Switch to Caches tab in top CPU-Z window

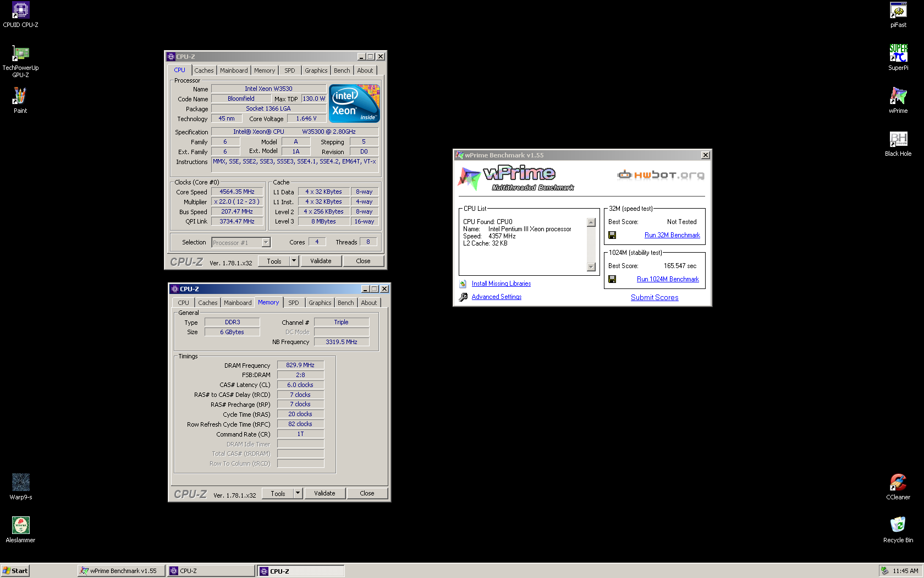(204, 70)
